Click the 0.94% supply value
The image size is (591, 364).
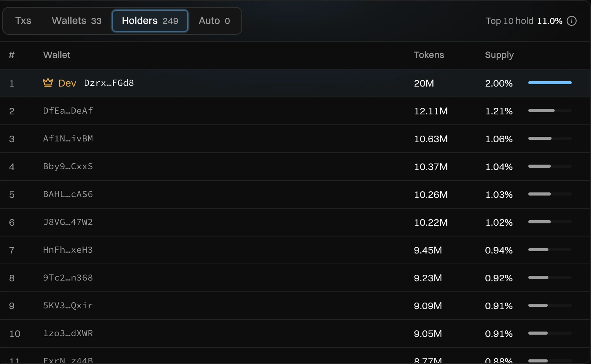(499, 250)
